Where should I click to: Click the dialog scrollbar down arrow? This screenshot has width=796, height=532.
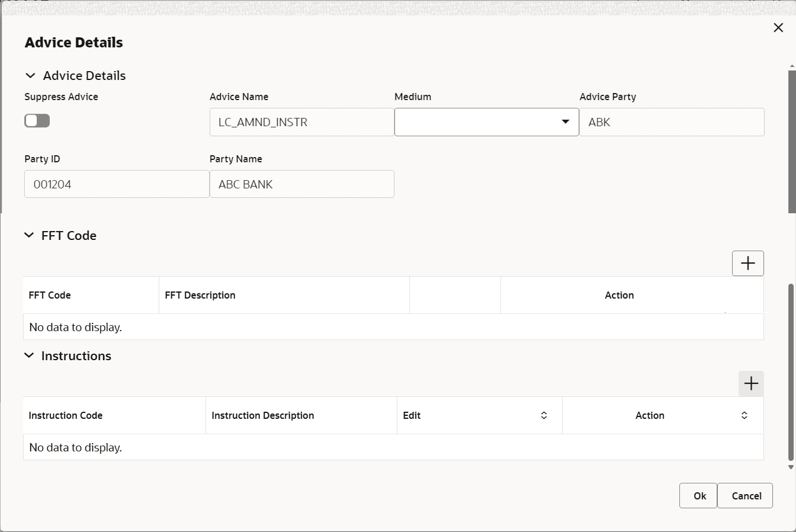(x=791, y=467)
